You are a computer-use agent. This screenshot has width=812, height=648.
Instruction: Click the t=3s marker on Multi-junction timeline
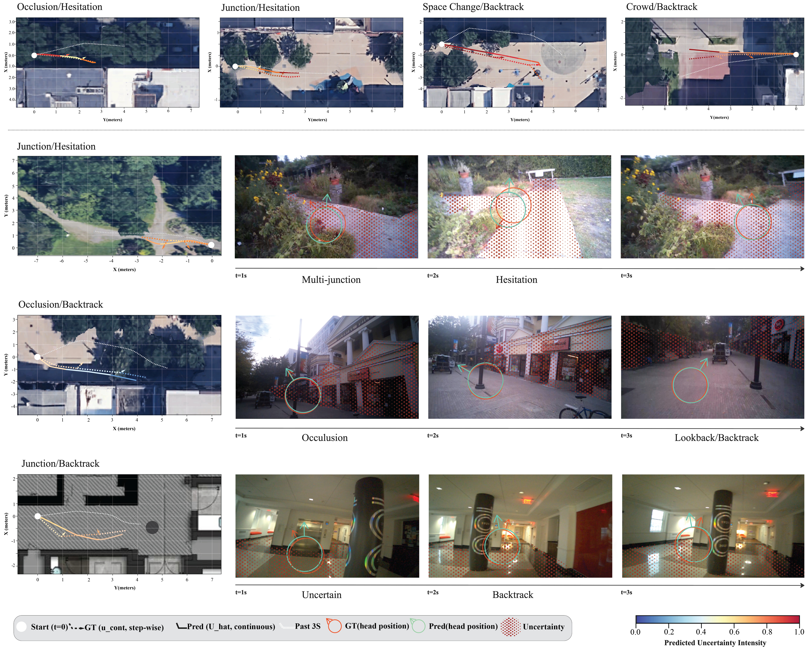[x=626, y=275]
